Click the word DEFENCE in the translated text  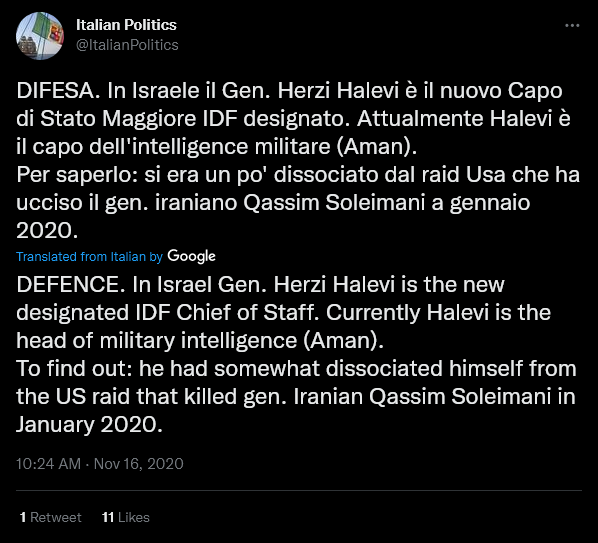tap(71, 285)
